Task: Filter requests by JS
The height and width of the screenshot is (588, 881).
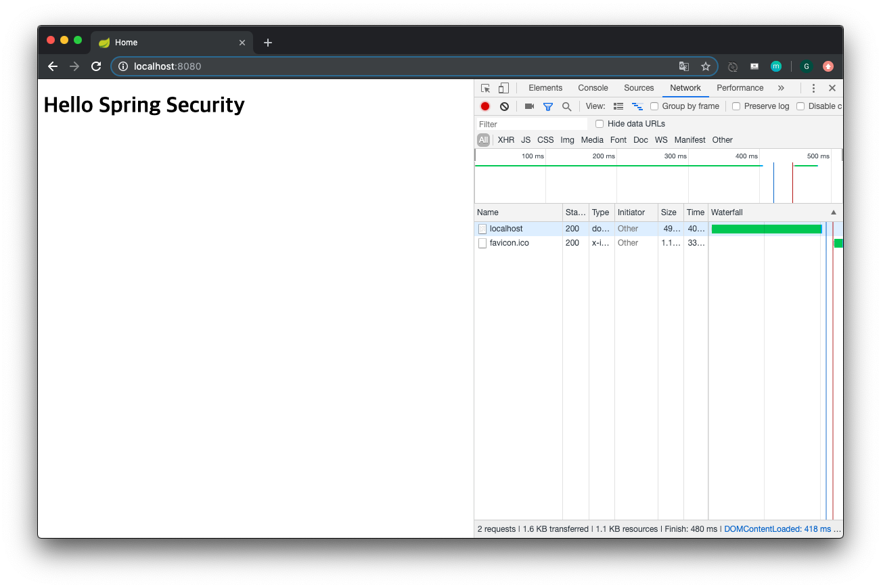Action: click(x=526, y=140)
